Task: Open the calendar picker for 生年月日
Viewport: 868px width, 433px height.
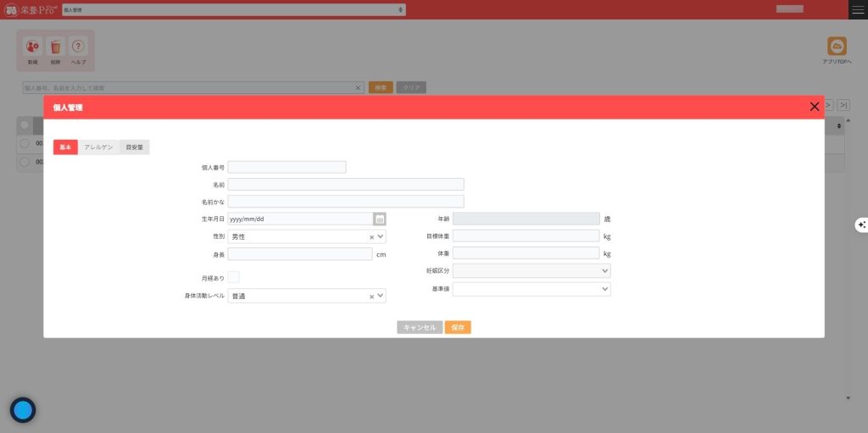Action: tap(380, 219)
